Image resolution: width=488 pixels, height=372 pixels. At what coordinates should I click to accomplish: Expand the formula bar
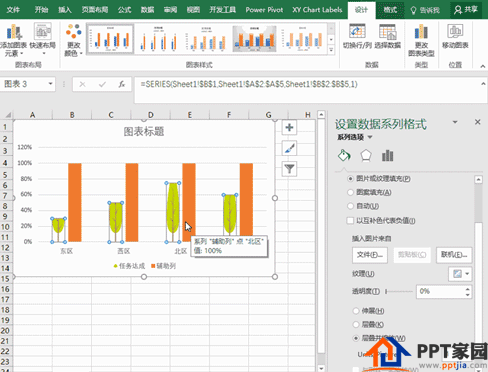click(x=483, y=84)
